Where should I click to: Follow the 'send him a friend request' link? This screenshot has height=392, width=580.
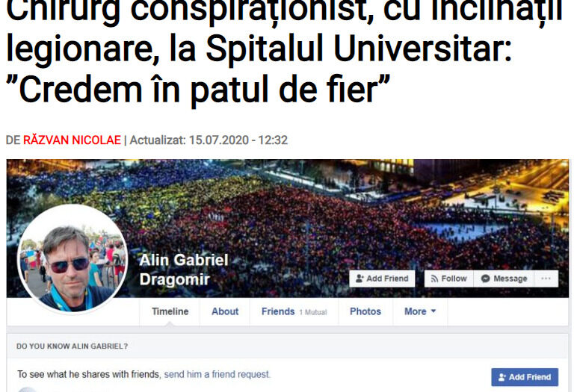coord(217,374)
